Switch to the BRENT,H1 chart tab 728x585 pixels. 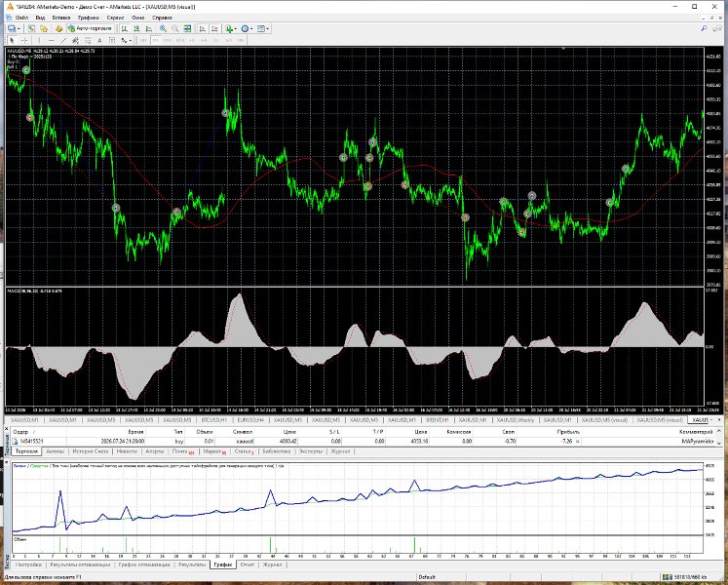pos(437,420)
